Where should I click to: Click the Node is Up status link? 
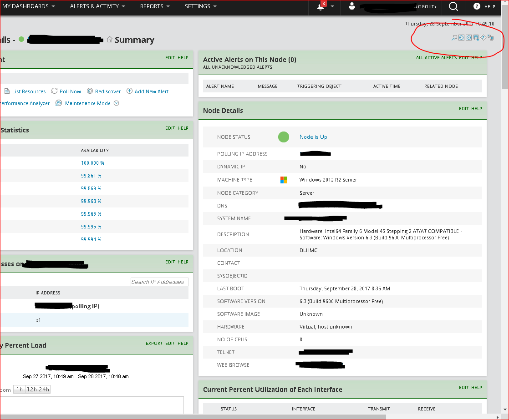click(x=314, y=137)
